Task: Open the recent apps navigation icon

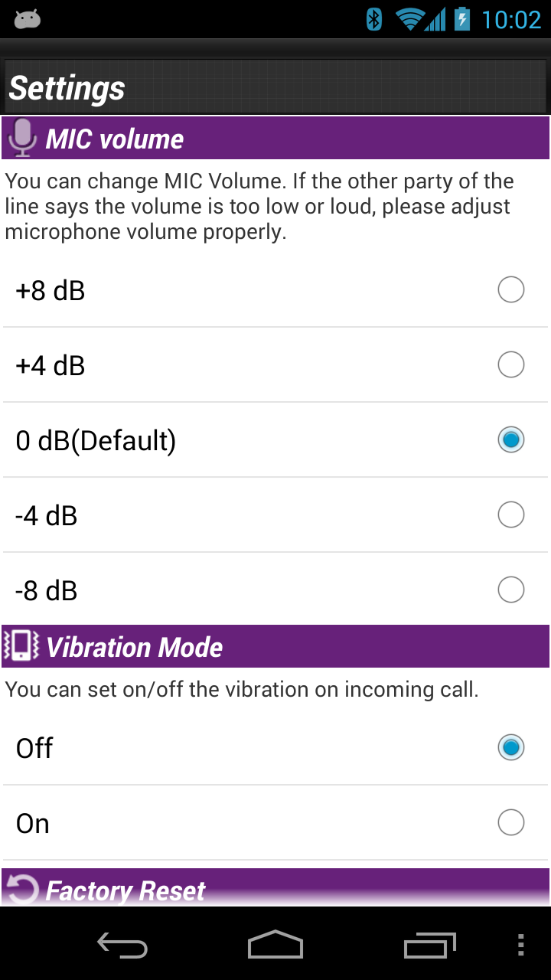Action: [429, 946]
